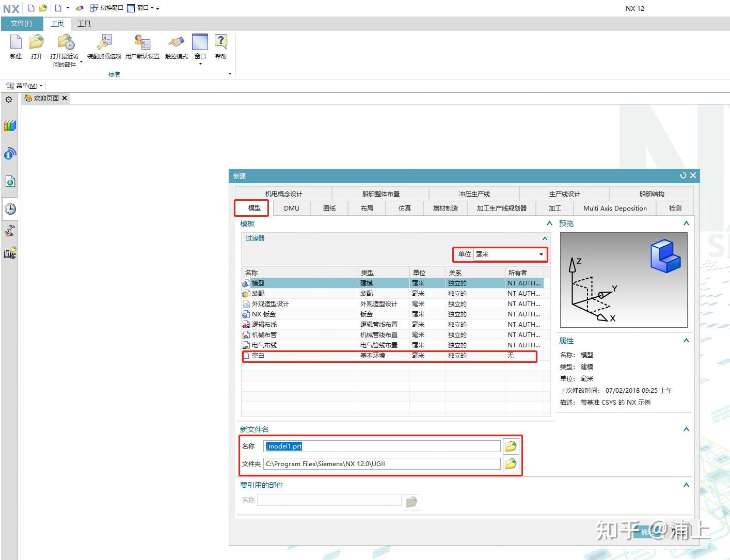Open the 单位 units dropdown
This screenshot has height=560, width=730.
point(510,254)
